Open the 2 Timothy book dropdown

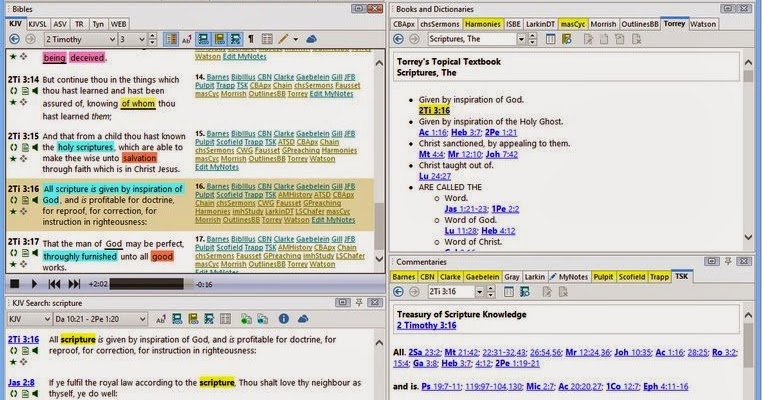point(81,39)
